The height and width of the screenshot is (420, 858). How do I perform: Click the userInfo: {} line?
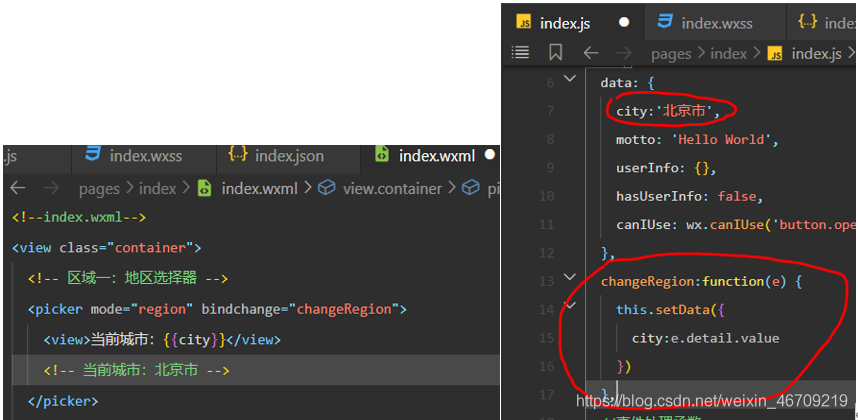(x=666, y=168)
